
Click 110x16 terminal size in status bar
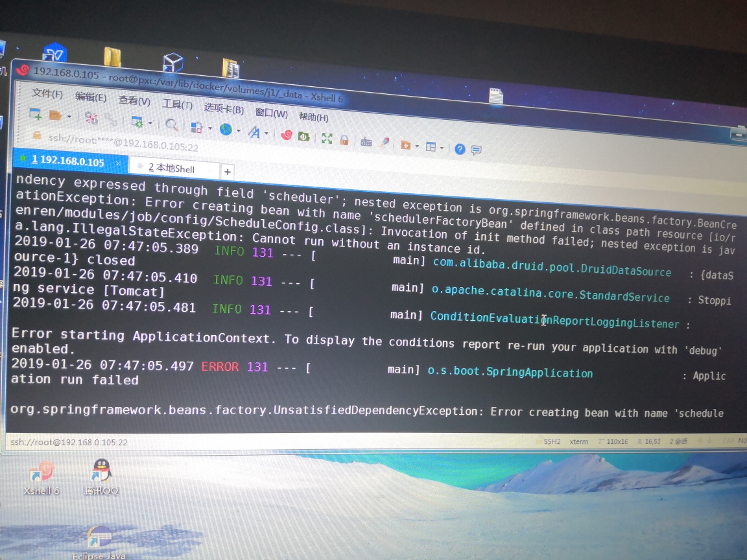[x=617, y=441]
